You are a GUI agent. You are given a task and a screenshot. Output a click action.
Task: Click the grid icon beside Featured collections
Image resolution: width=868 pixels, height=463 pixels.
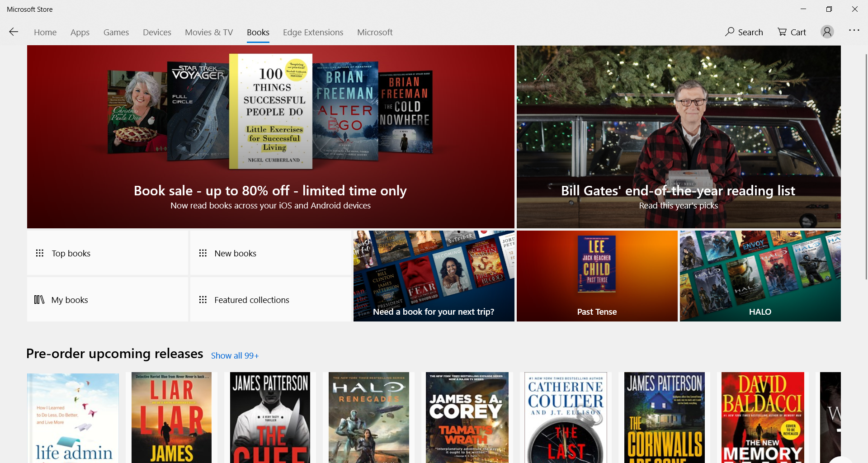[203, 300]
